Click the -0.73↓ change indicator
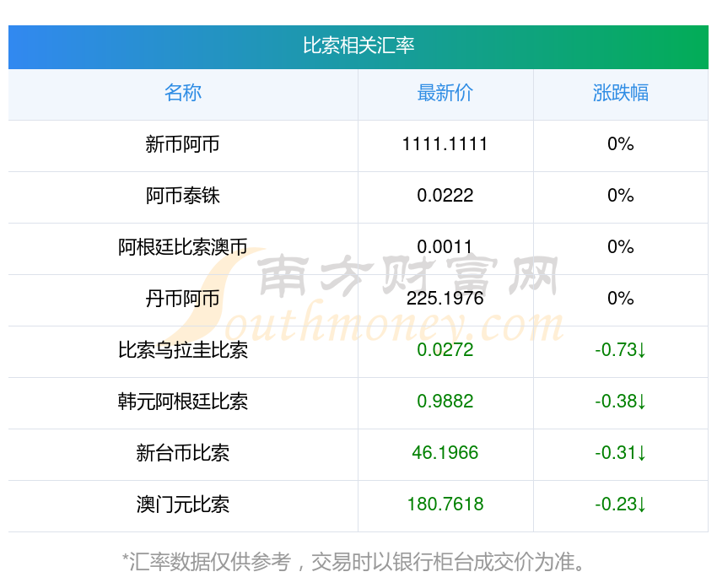Viewport: 717px width, 588px height. (621, 350)
